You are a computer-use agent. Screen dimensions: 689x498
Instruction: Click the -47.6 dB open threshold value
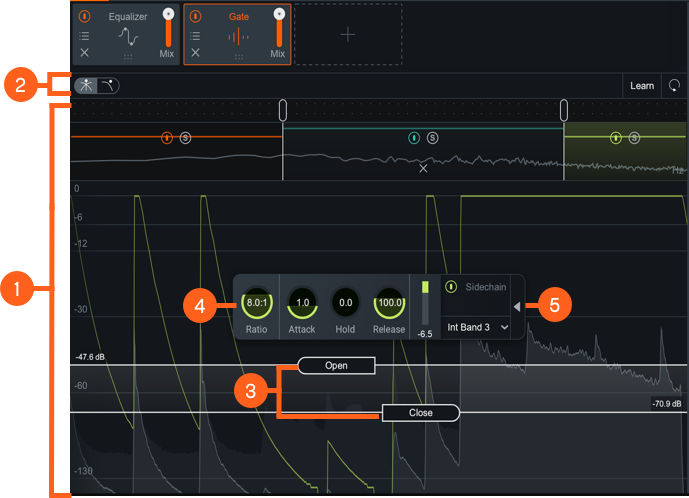click(90, 357)
